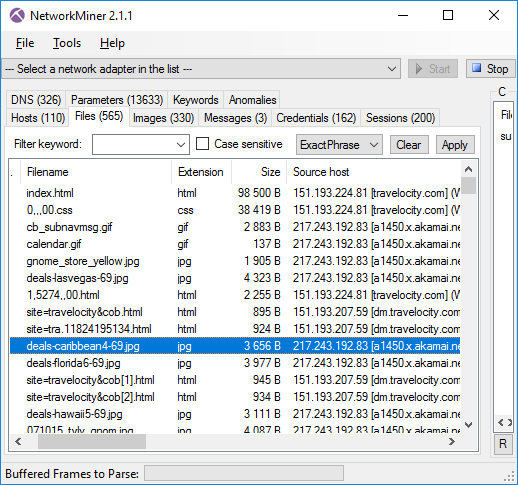Select the deals-caribbean4-69.jpg file row
518x485 pixels.
tap(235, 346)
